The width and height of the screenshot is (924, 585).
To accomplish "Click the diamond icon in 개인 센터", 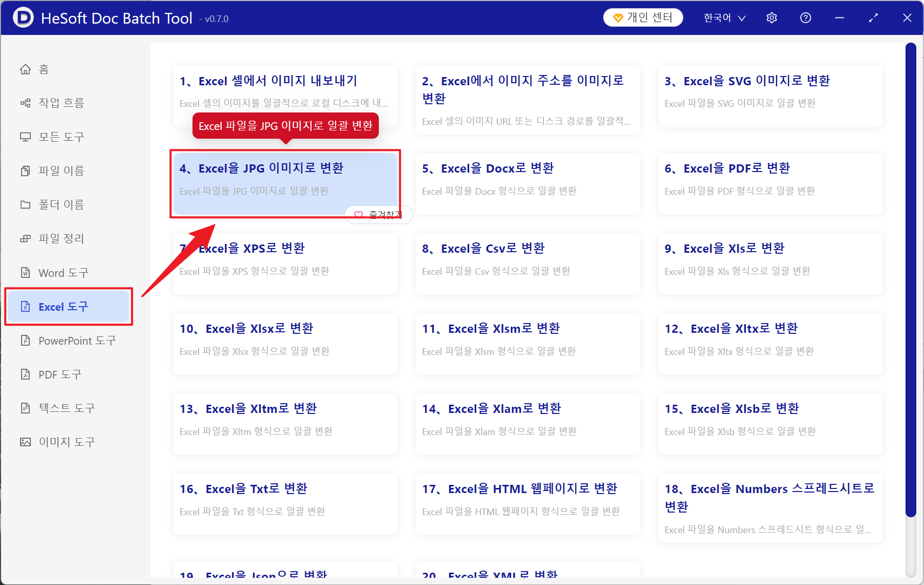I will point(618,18).
